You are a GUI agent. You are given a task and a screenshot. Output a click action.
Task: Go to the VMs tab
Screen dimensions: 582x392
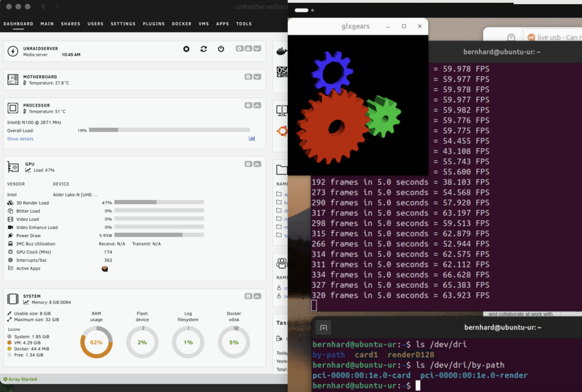pyautogui.click(x=204, y=24)
